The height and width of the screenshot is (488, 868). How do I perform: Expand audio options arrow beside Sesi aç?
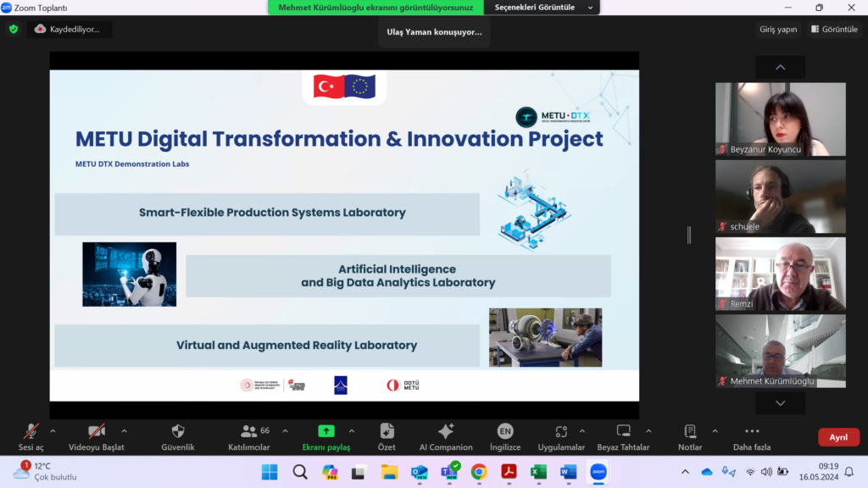click(x=53, y=431)
